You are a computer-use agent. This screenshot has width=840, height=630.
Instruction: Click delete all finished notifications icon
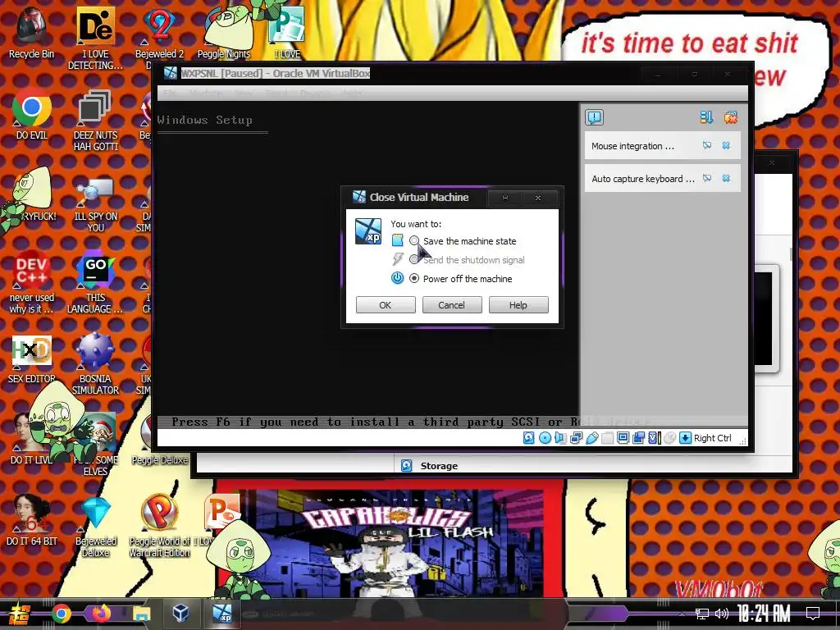730,116
